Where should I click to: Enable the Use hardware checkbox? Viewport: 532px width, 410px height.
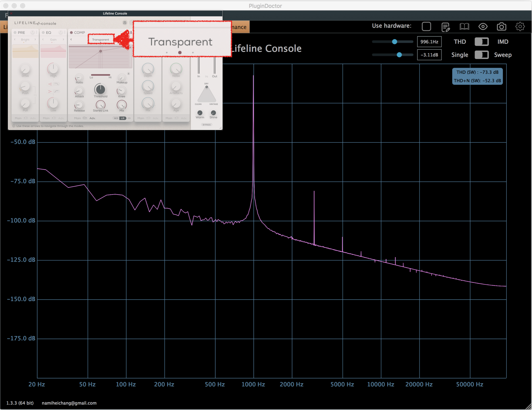tap(426, 26)
